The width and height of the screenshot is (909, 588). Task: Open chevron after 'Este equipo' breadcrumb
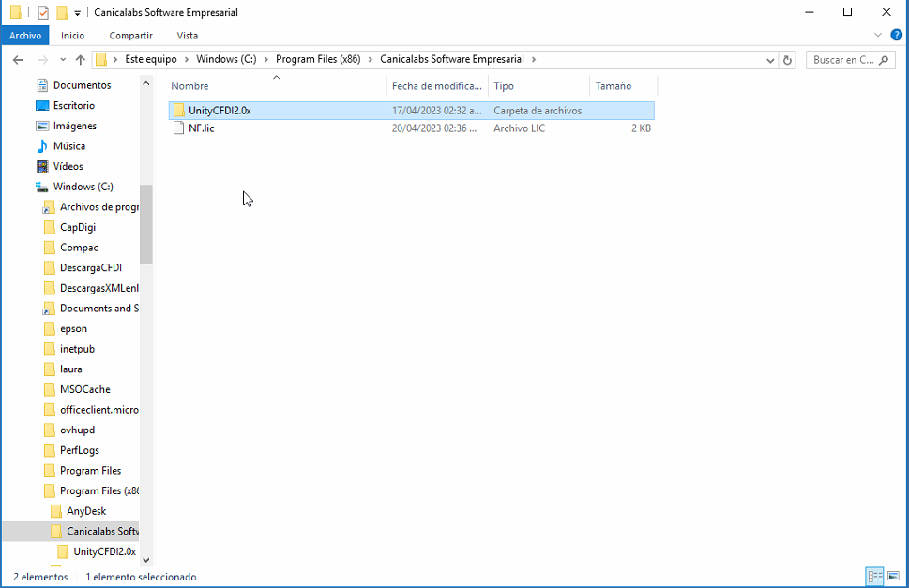click(187, 60)
